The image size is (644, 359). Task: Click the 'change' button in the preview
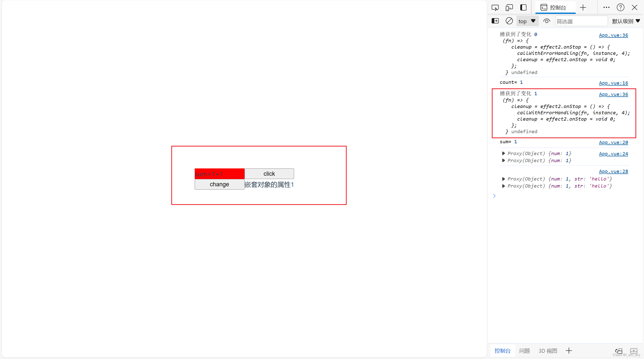tap(220, 185)
